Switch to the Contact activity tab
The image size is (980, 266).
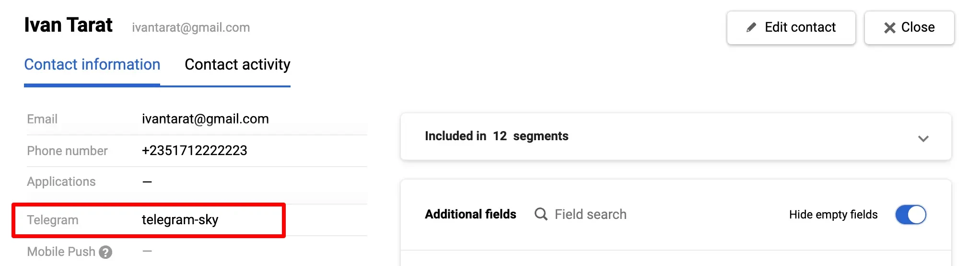[x=237, y=65]
